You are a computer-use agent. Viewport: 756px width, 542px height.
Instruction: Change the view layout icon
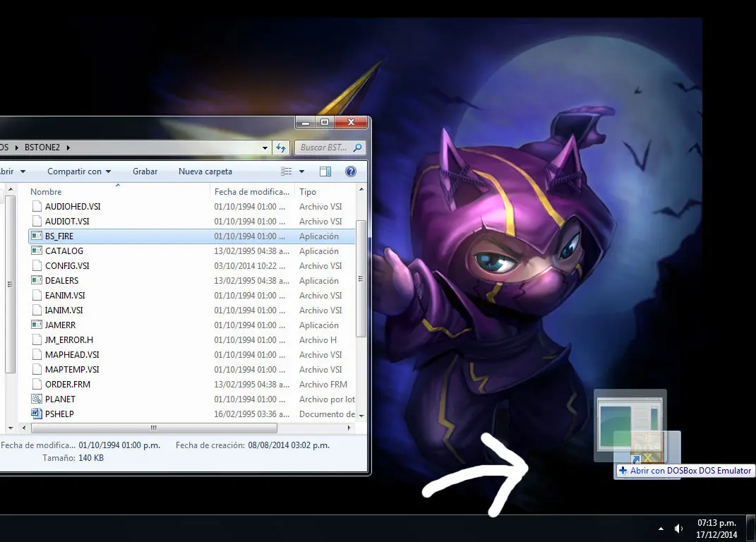coord(287,171)
